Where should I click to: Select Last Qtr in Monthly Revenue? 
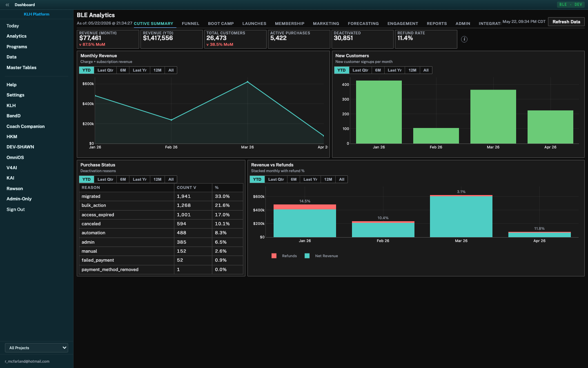tap(105, 70)
